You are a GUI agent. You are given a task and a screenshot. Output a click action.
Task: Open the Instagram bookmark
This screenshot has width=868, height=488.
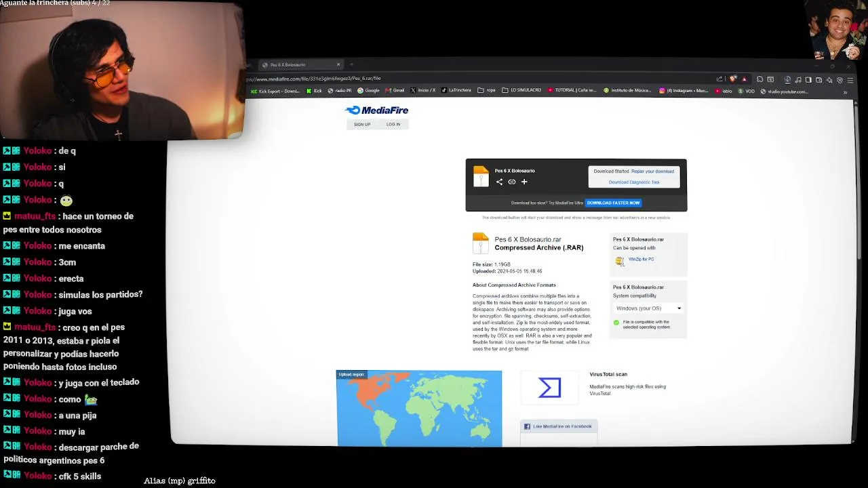[x=684, y=91]
